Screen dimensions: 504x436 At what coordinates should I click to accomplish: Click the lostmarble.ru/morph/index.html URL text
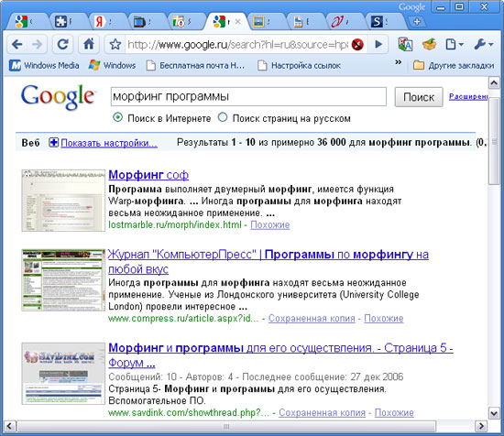175,225
